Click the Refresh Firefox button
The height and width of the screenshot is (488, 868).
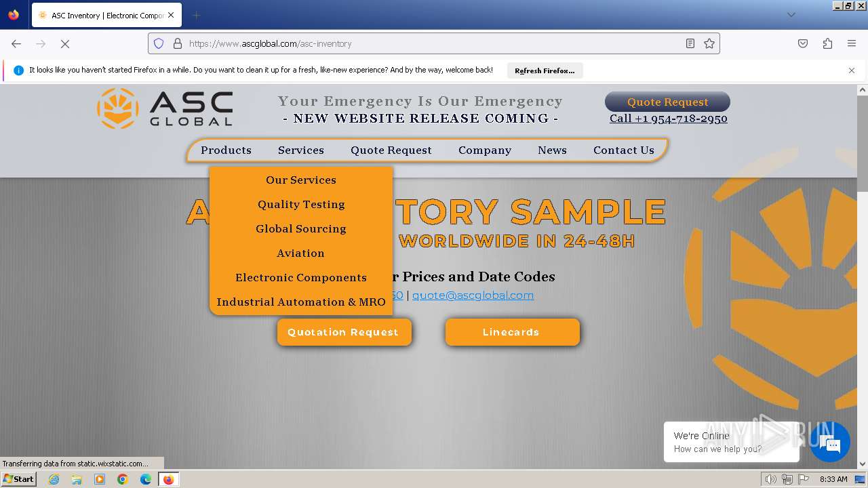click(545, 70)
